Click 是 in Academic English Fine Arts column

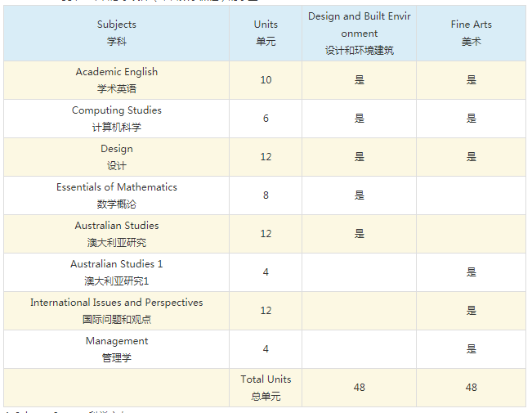(472, 80)
